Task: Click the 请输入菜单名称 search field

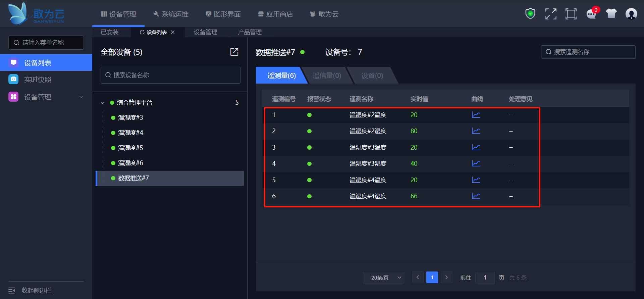Action: point(46,43)
